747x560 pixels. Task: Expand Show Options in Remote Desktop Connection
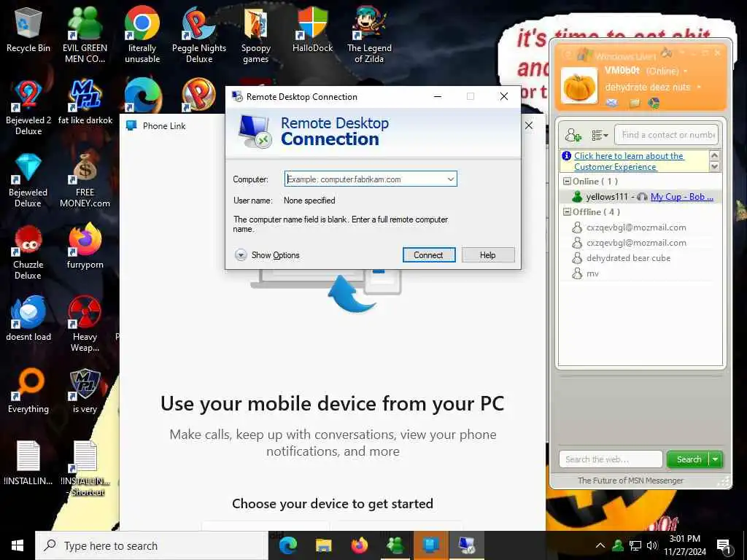click(267, 255)
